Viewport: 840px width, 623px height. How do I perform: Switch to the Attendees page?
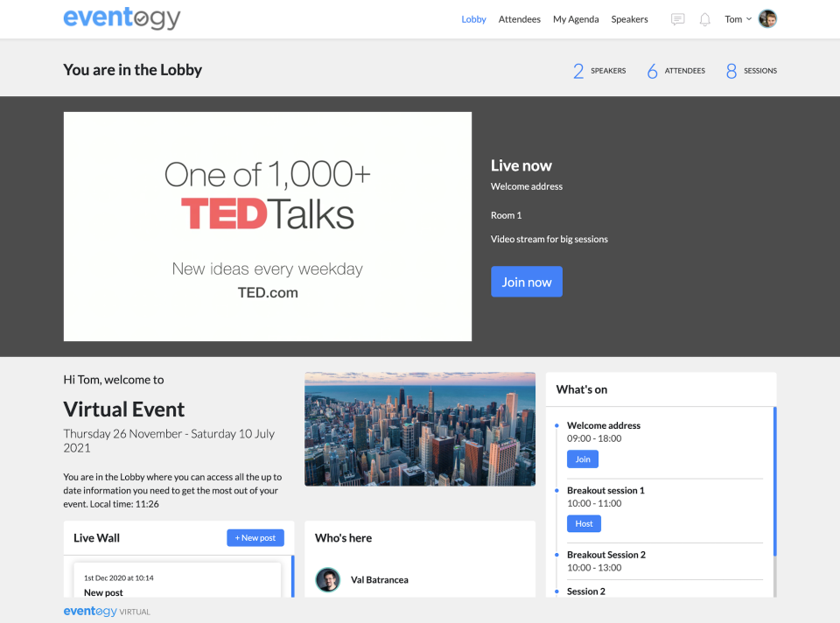(x=520, y=18)
